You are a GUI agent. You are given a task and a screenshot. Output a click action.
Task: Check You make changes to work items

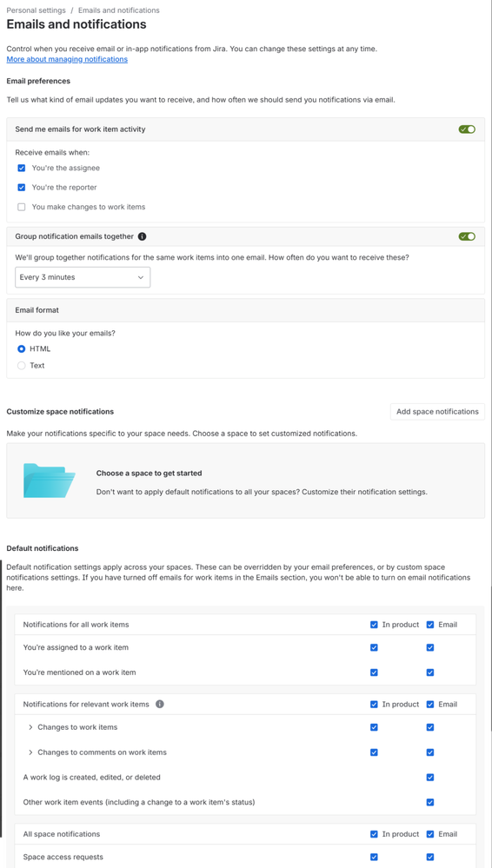pos(22,207)
